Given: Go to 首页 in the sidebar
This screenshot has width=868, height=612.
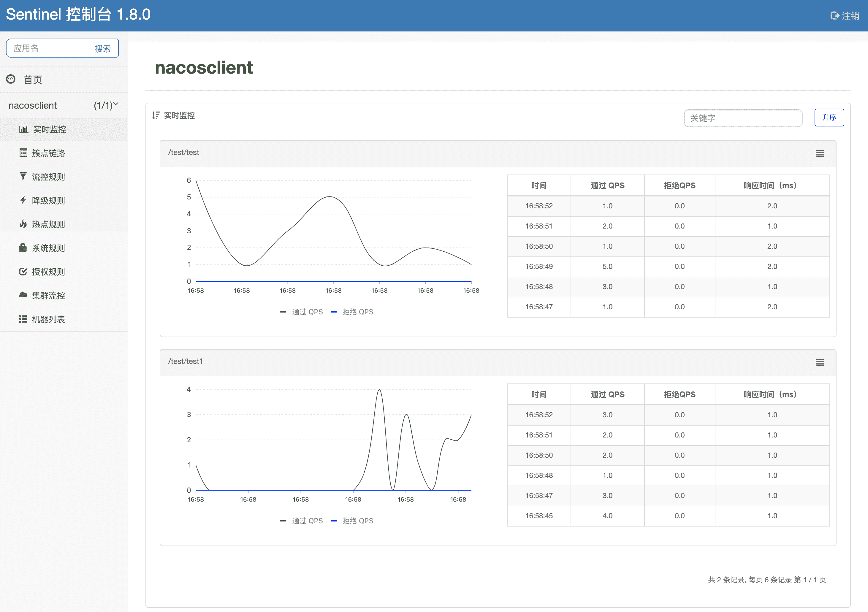Looking at the screenshot, I should (33, 80).
